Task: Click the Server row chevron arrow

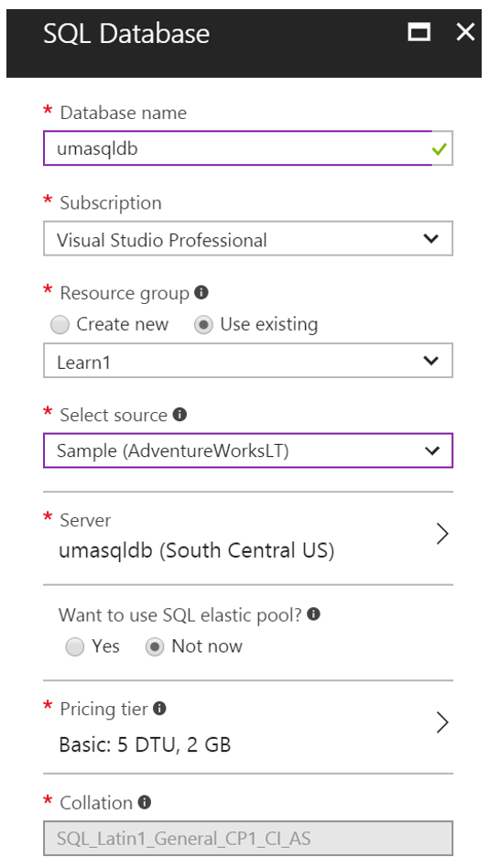Action: click(x=442, y=534)
